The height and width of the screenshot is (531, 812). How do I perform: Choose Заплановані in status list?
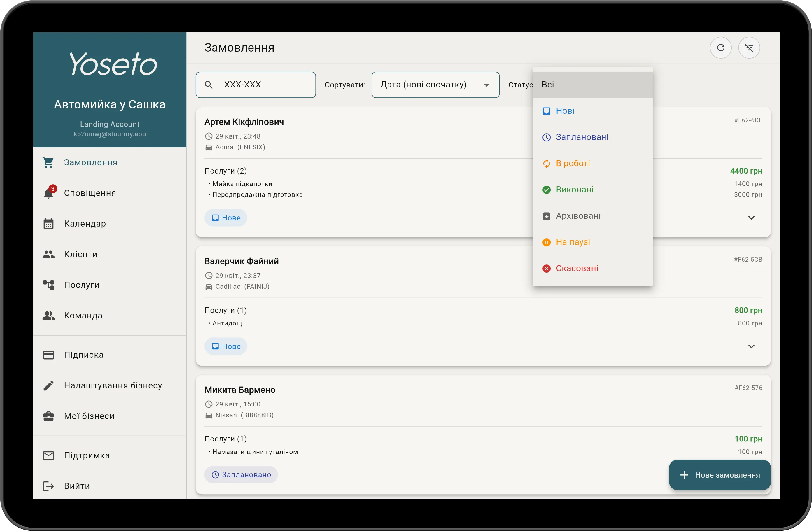tap(593, 137)
